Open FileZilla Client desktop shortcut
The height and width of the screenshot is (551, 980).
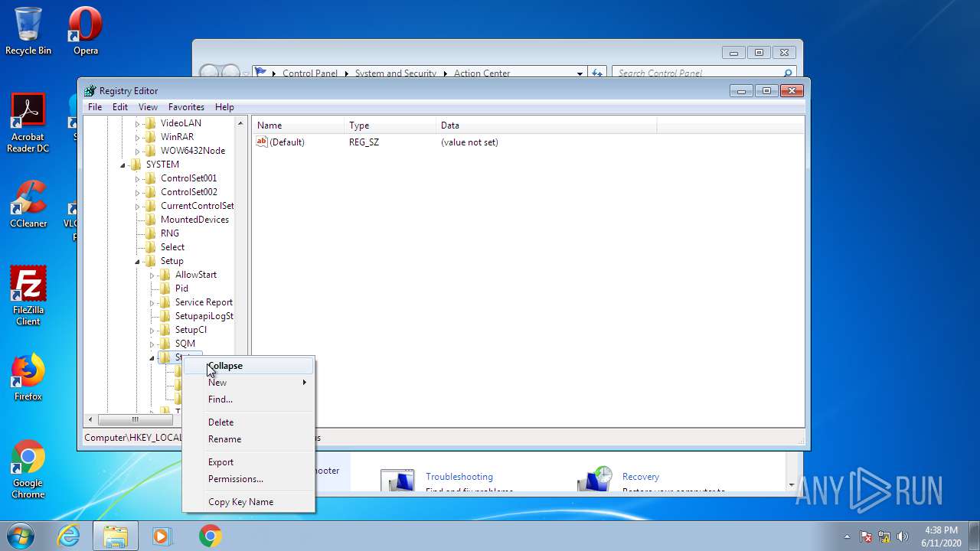pyautogui.click(x=28, y=295)
